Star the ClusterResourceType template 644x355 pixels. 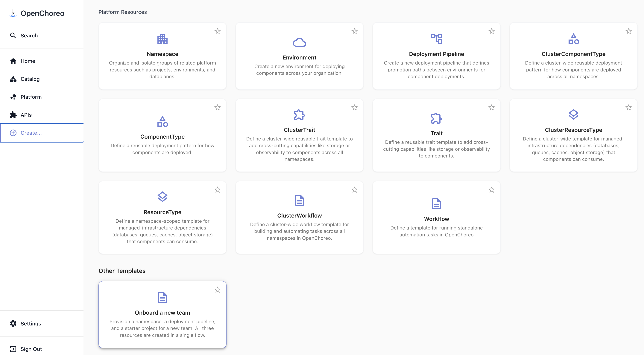628,107
